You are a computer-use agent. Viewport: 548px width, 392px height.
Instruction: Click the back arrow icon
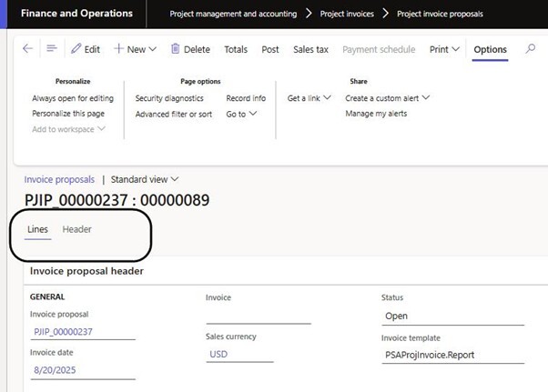27,49
